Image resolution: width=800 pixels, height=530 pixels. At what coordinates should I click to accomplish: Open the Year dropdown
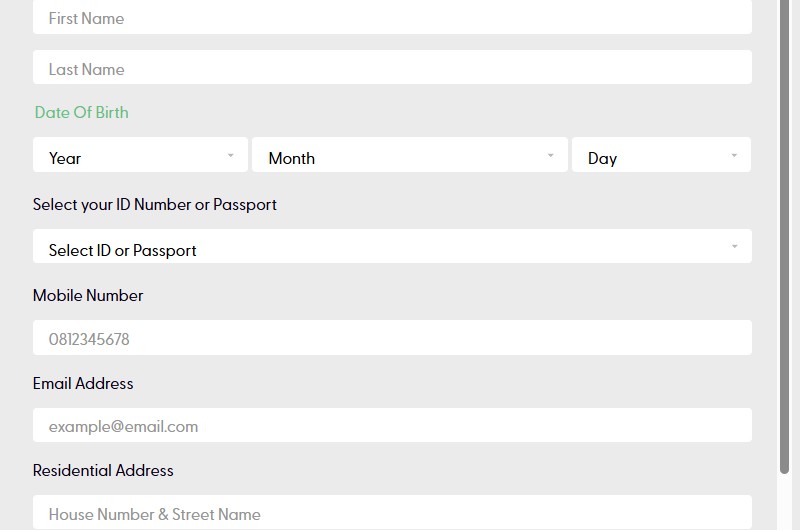(x=140, y=155)
